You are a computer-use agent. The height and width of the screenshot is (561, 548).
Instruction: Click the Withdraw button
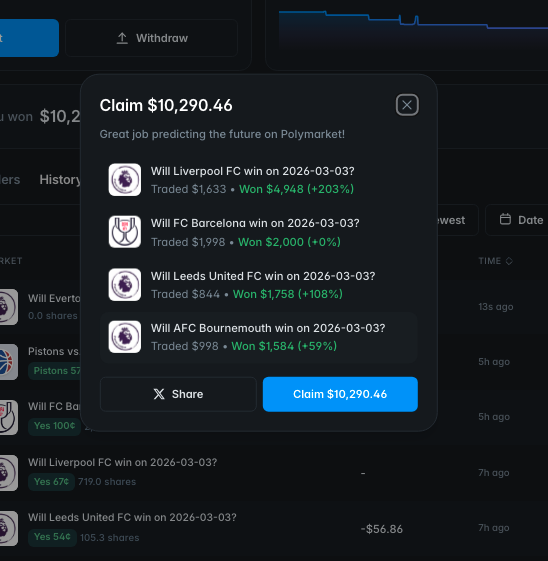coord(152,38)
